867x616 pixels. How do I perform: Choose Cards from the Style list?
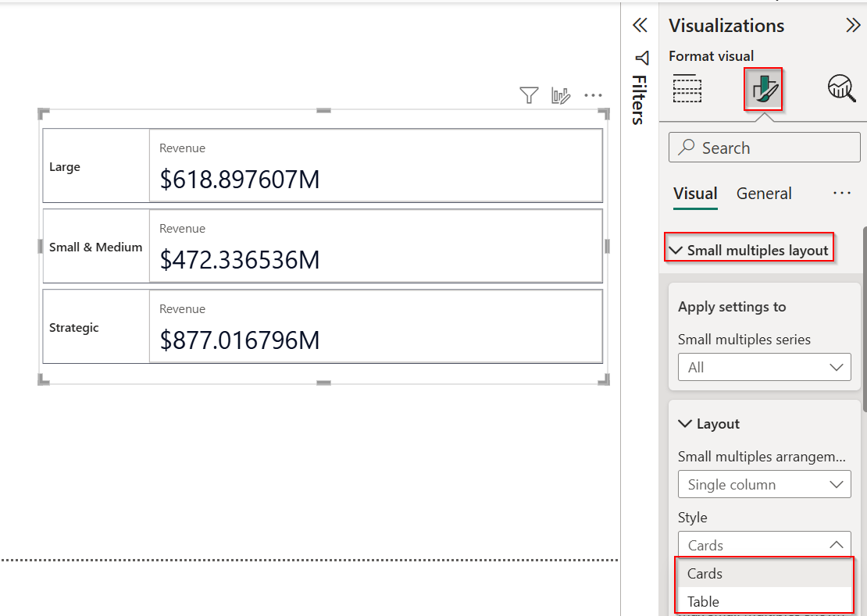click(764, 574)
